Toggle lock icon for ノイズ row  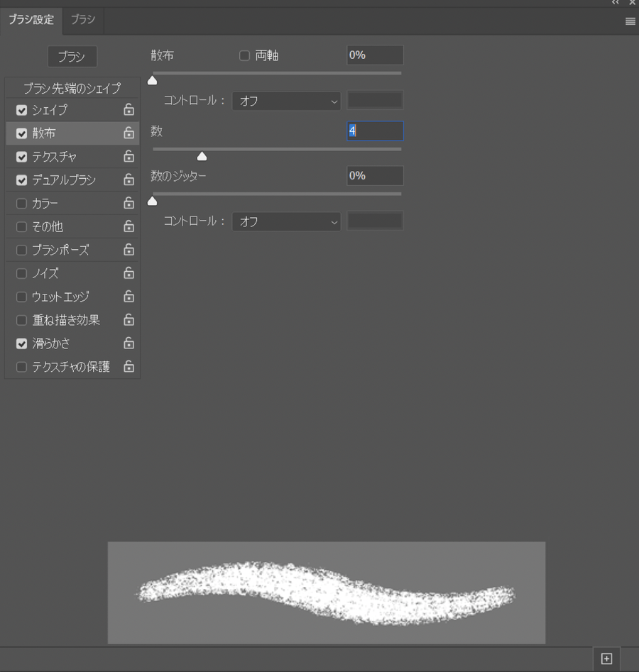point(129,273)
